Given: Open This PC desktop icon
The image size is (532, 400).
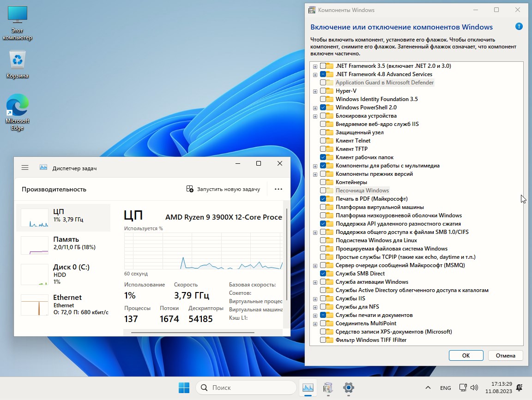Looking at the screenshot, I should pyautogui.click(x=17, y=23).
